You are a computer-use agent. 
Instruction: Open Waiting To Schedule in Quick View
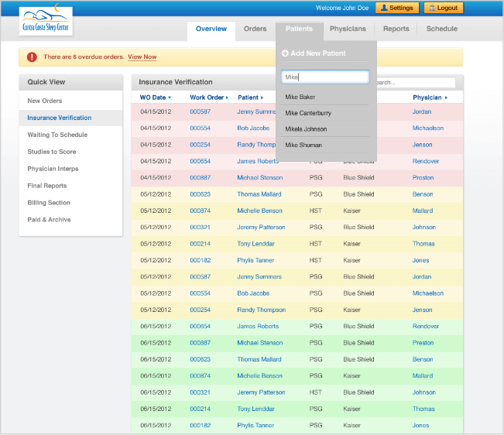[x=57, y=135]
